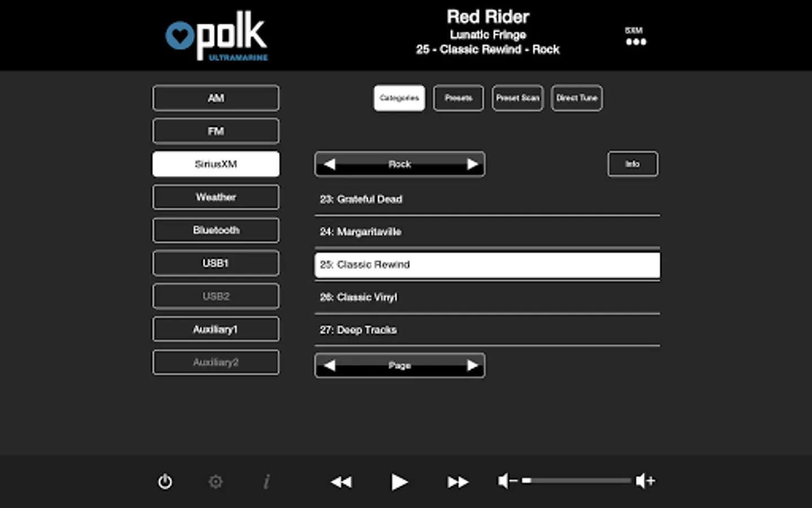Switch to the Bluetooth source
This screenshot has width=812, height=508.
[215, 230]
